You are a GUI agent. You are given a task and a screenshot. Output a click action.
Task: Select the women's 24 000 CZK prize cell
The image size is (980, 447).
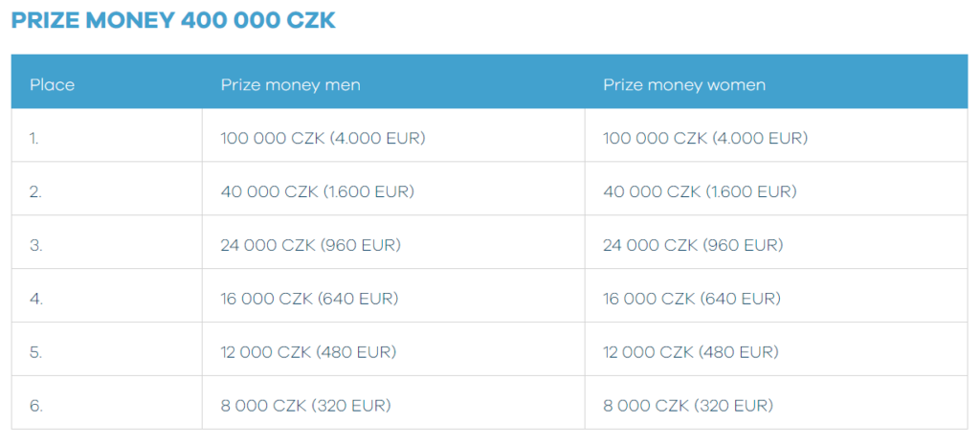click(x=693, y=245)
